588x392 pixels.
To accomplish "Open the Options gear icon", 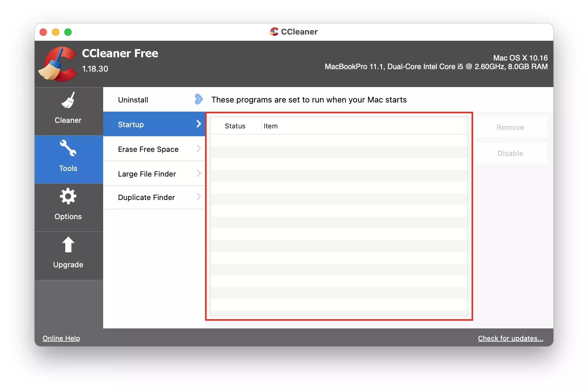I will click(x=68, y=196).
